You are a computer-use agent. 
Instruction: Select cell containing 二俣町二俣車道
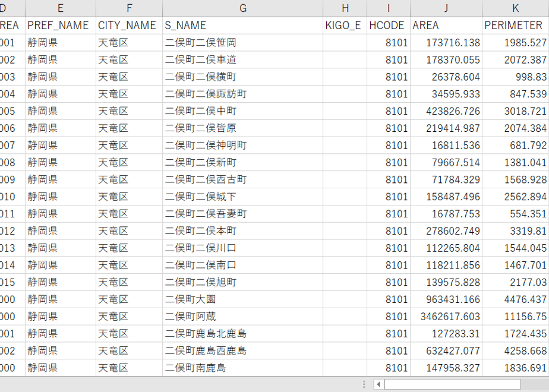(242, 60)
